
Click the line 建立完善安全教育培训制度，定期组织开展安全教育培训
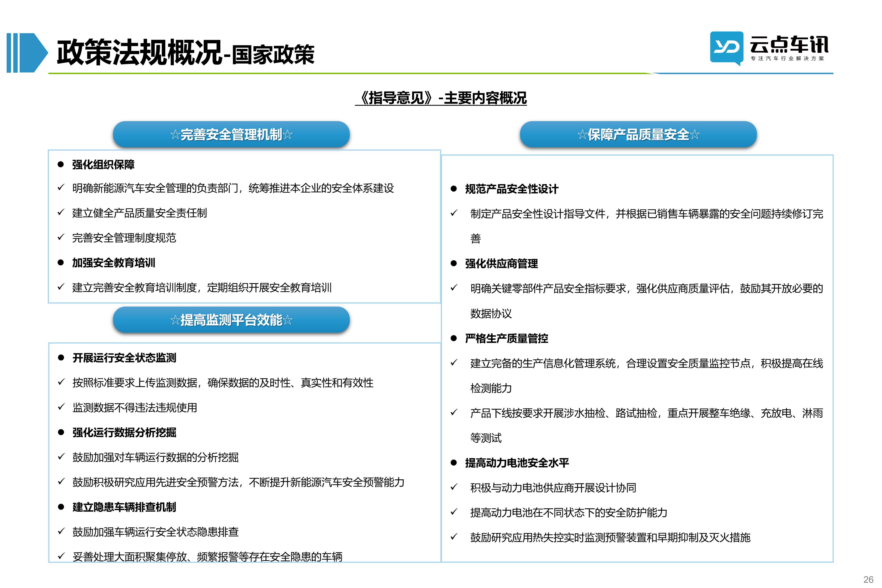(x=202, y=288)
